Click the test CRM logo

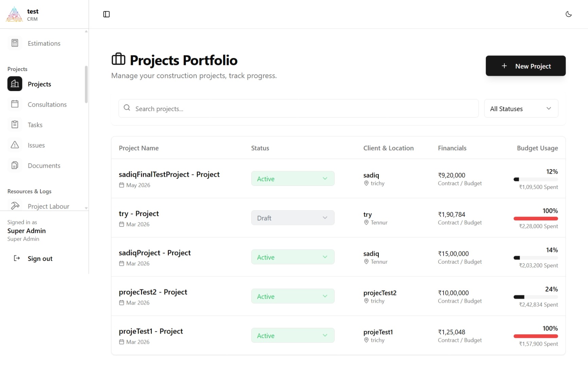[x=14, y=14]
